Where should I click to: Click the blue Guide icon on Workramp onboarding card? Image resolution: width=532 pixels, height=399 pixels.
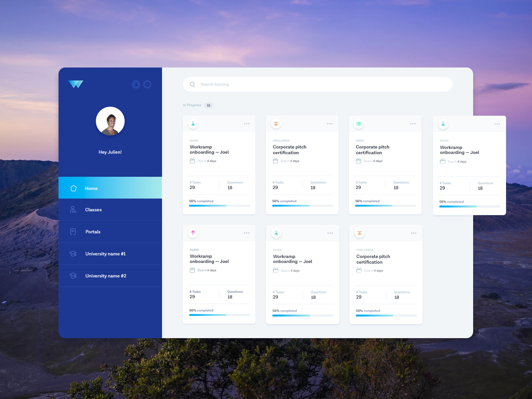coord(193,123)
